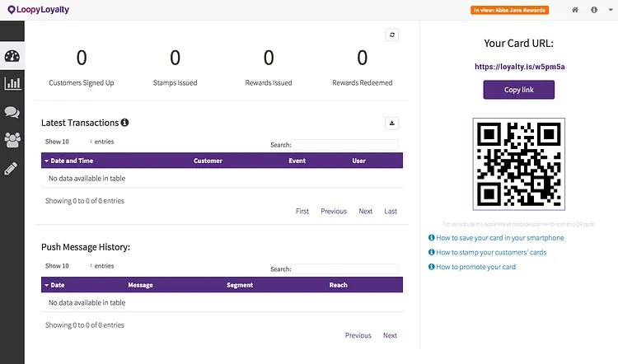
Task: Download latest transactions with export icon
Action: pos(391,124)
